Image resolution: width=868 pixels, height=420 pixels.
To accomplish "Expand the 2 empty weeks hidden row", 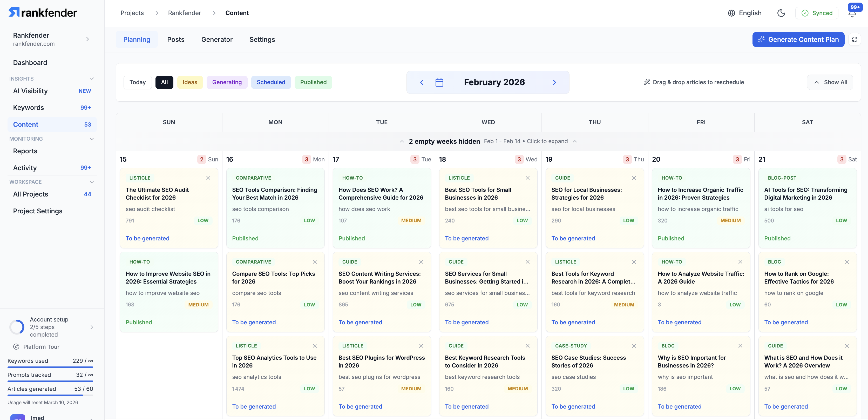I will 488,141.
